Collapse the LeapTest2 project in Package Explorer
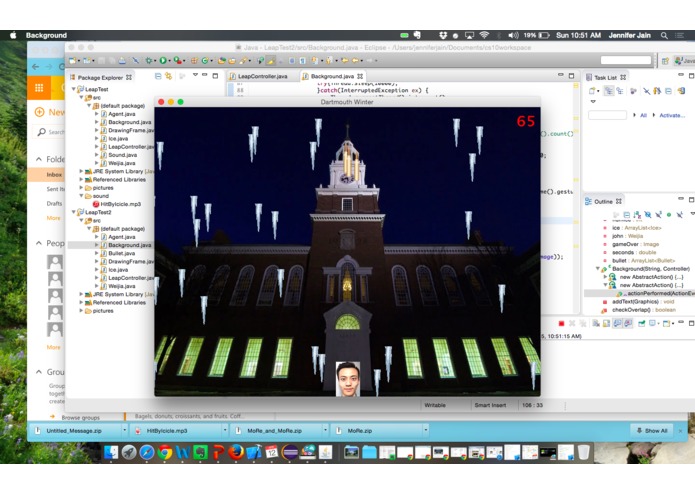This screenshot has width=695, height=494. click(74, 212)
